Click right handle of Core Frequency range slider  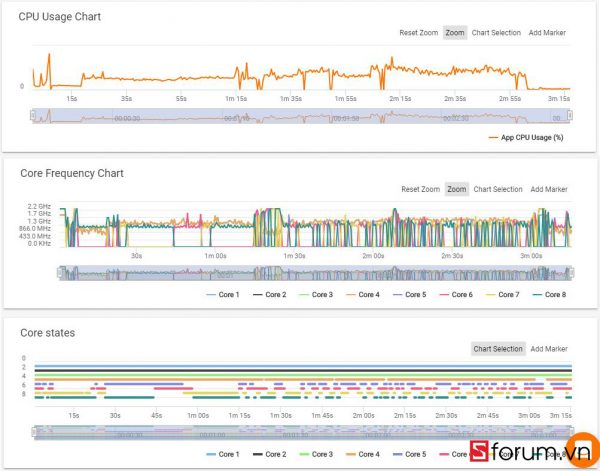pos(573,272)
